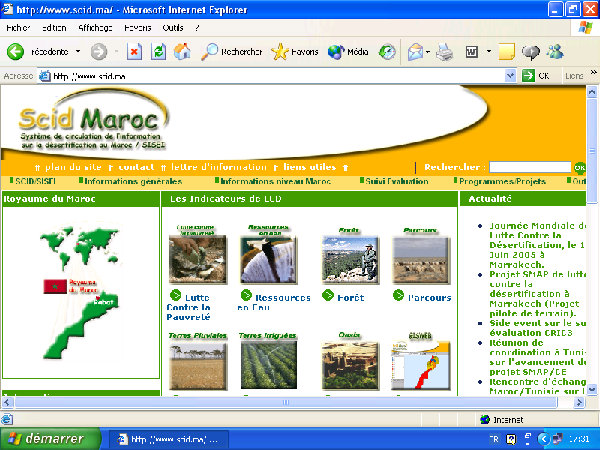Click green OK button beside Rechercher field
600x450 pixels.
coord(579,168)
